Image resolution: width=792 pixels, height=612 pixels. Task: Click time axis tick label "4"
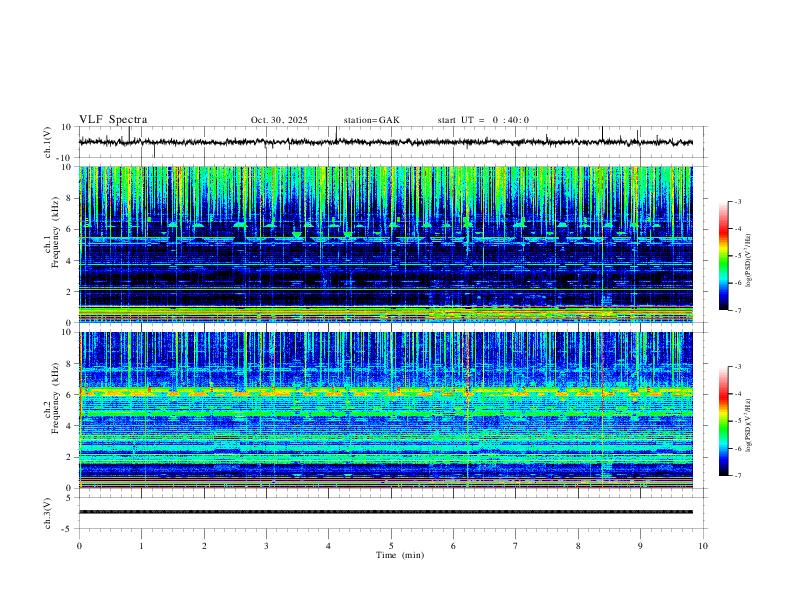point(329,546)
